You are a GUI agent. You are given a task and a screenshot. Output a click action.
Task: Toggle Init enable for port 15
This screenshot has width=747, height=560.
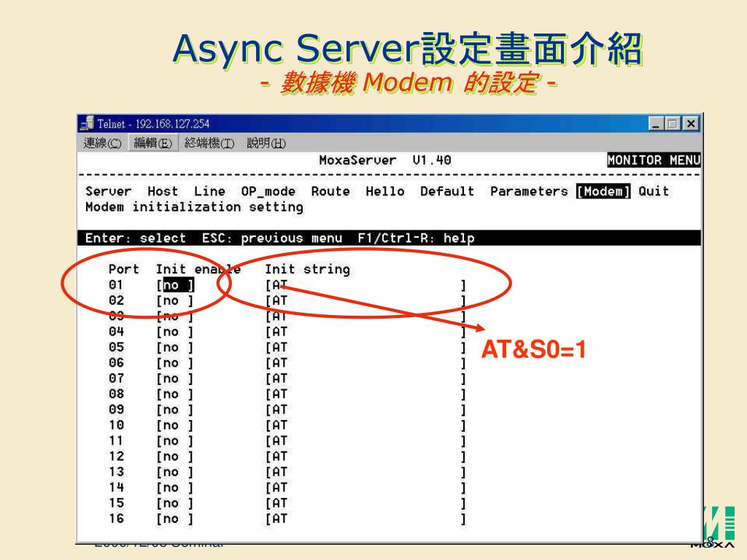[175, 503]
